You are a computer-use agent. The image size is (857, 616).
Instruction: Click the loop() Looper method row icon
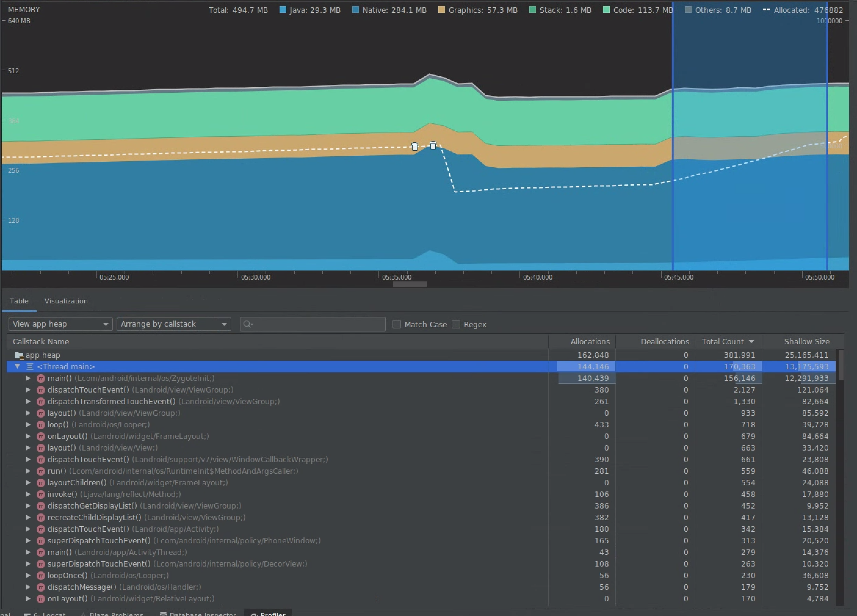click(x=42, y=424)
